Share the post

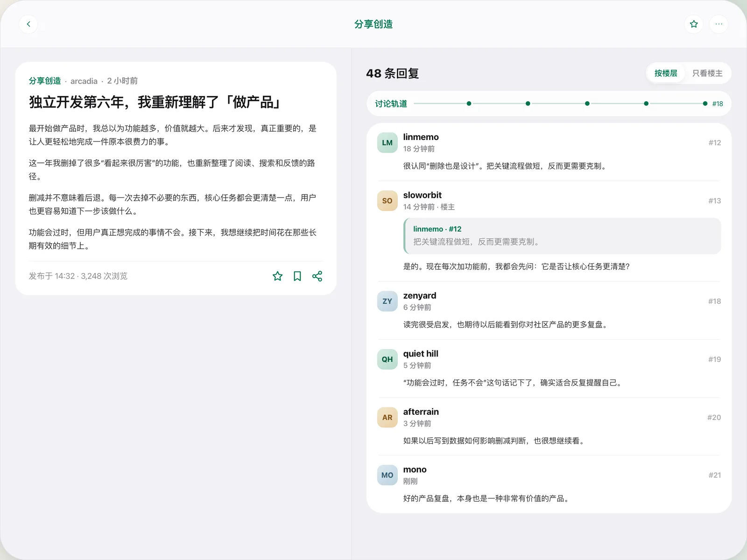pyautogui.click(x=317, y=276)
